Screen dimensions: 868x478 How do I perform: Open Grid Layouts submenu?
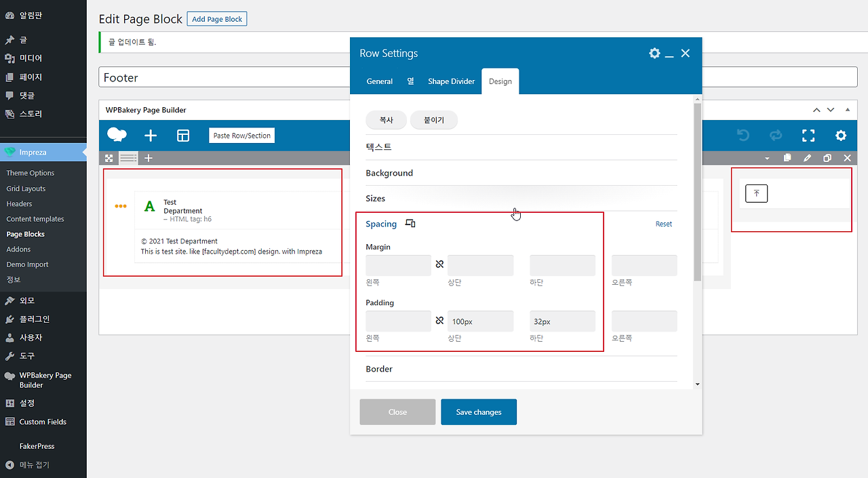click(x=26, y=188)
